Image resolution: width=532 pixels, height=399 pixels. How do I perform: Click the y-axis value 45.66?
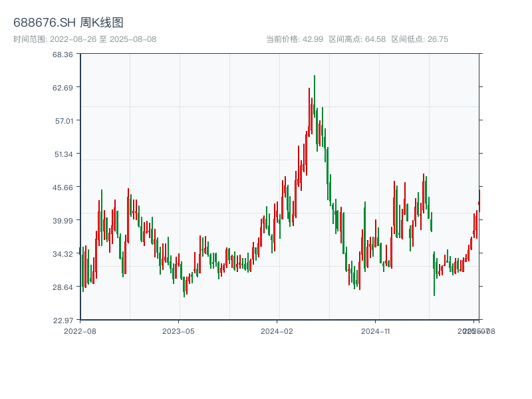tap(63, 188)
